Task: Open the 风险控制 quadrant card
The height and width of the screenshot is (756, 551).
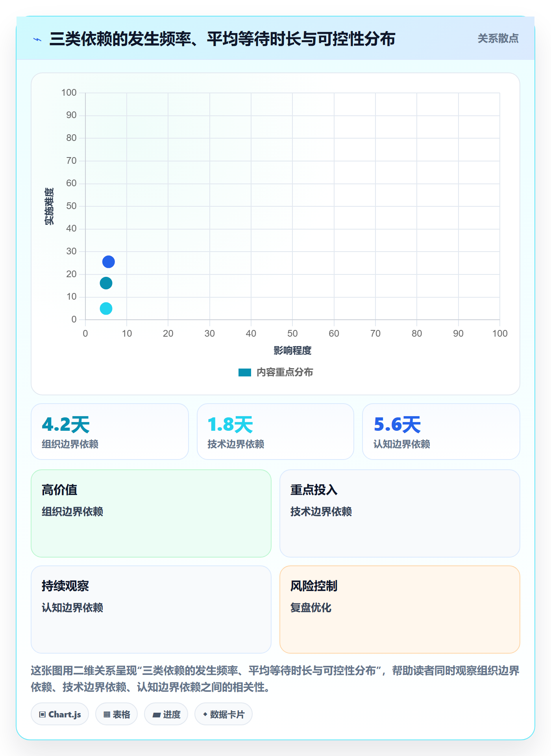Action: click(400, 610)
